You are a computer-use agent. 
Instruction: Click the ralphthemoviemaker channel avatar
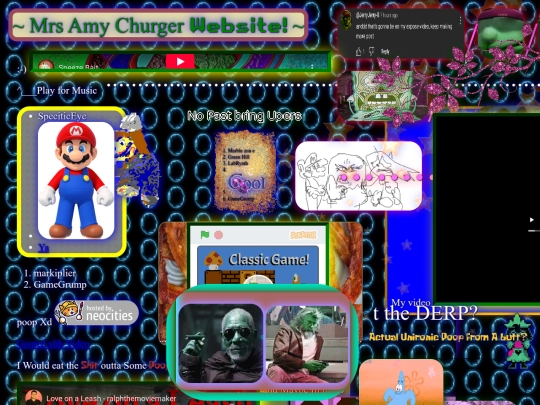[33, 397]
